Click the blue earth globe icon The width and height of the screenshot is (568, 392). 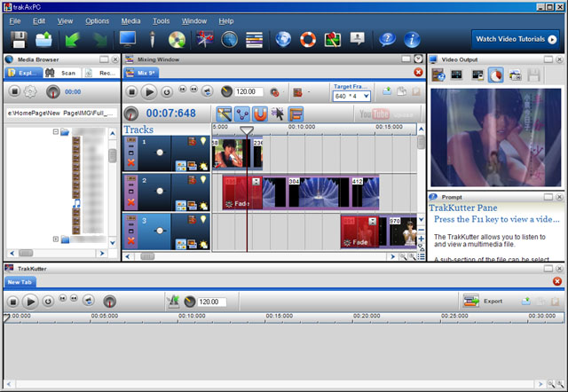[283, 39]
